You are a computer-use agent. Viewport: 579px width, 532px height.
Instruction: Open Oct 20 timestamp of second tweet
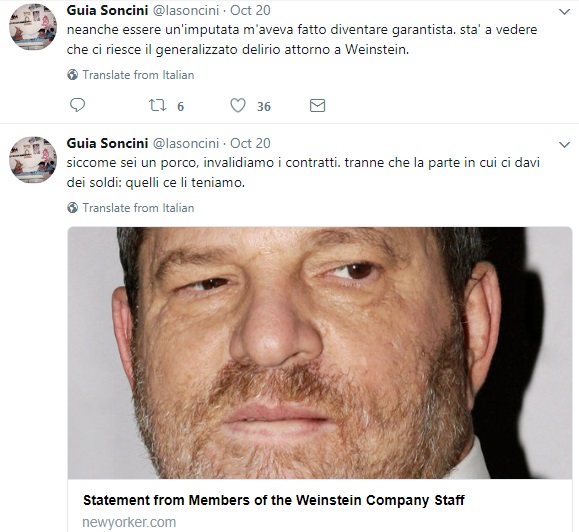click(250, 143)
